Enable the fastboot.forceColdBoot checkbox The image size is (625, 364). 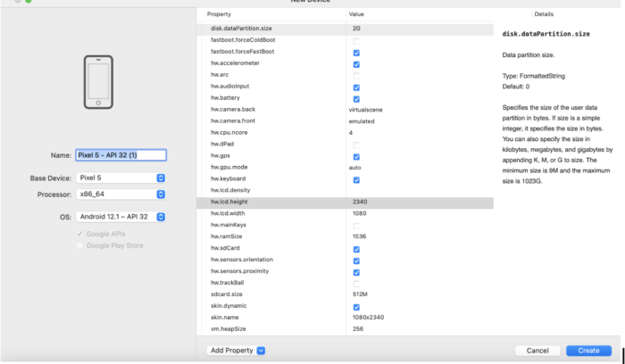356,41
